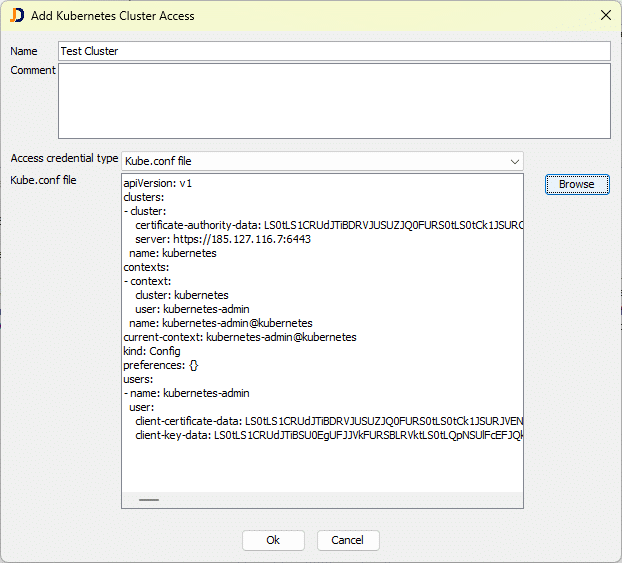Click the Name field containing Test Cluster
Viewport: 622px width, 563px height.
[333, 51]
